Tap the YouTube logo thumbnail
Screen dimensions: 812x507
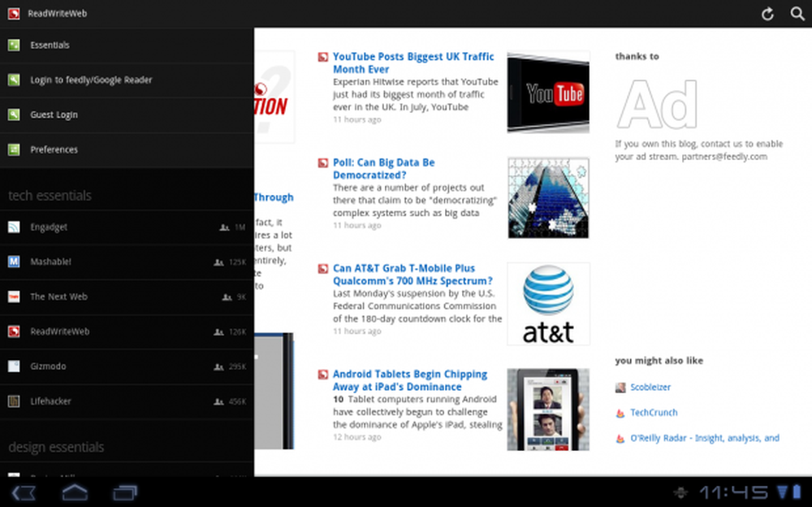pyautogui.click(x=548, y=93)
